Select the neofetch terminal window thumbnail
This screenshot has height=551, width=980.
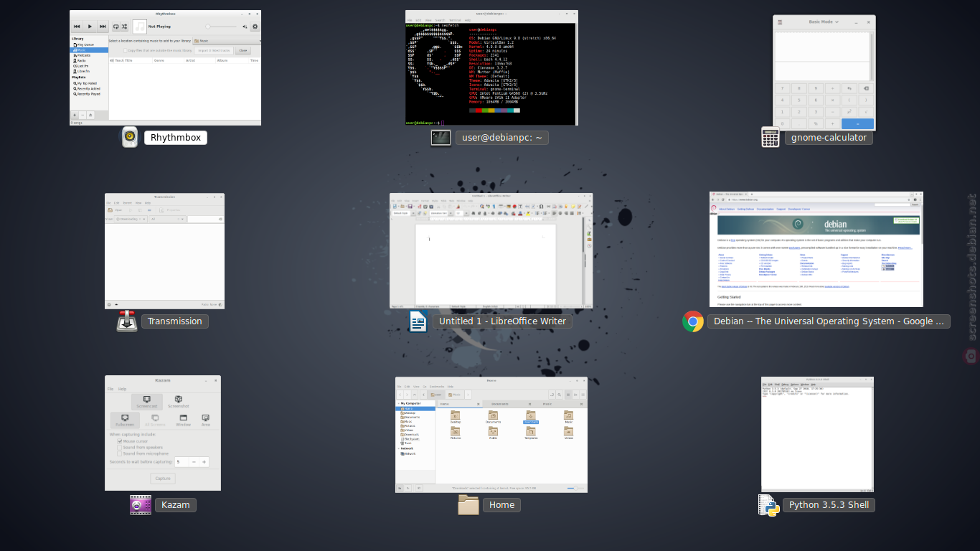[491, 67]
